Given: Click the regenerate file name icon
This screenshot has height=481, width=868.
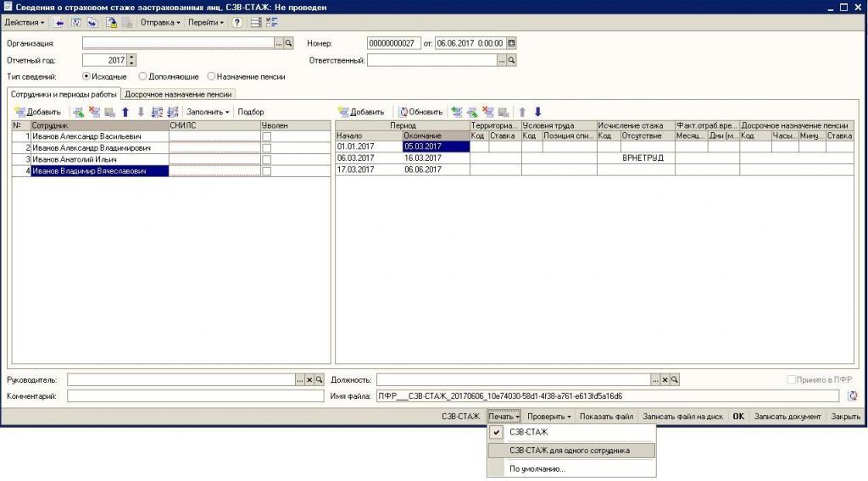Looking at the screenshot, I should pyautogui.click(x=852, y=395).
